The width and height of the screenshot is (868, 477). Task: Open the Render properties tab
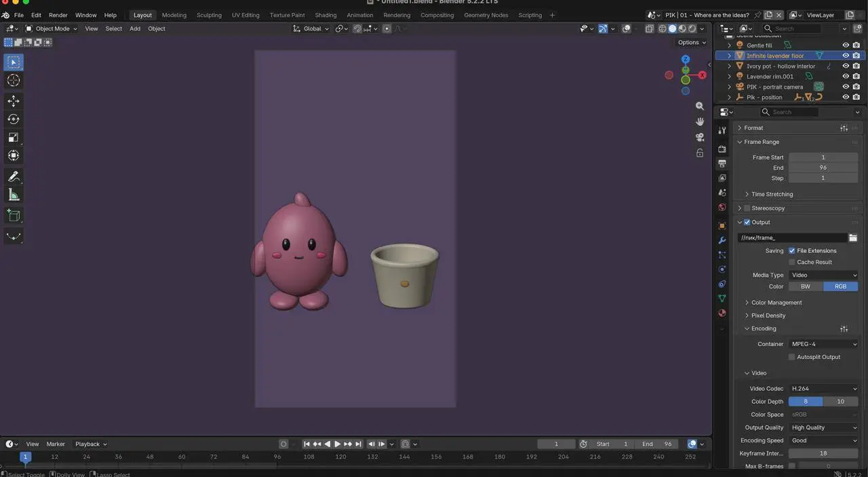click(722, 149)
